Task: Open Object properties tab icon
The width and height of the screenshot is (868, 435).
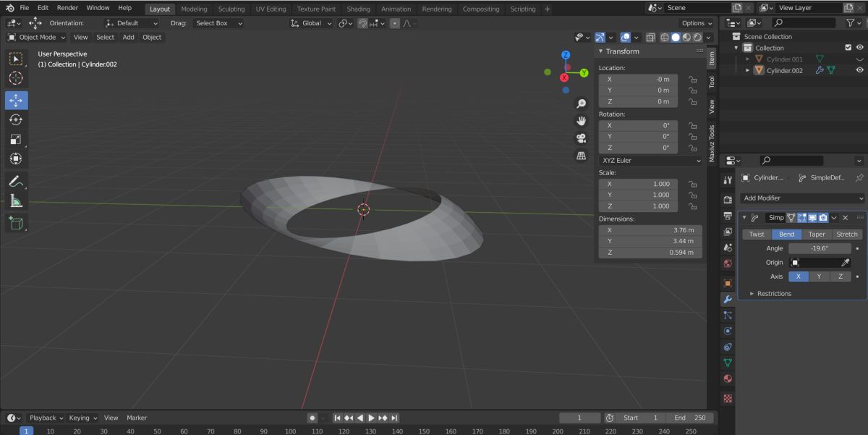Action: pos(728,283)
